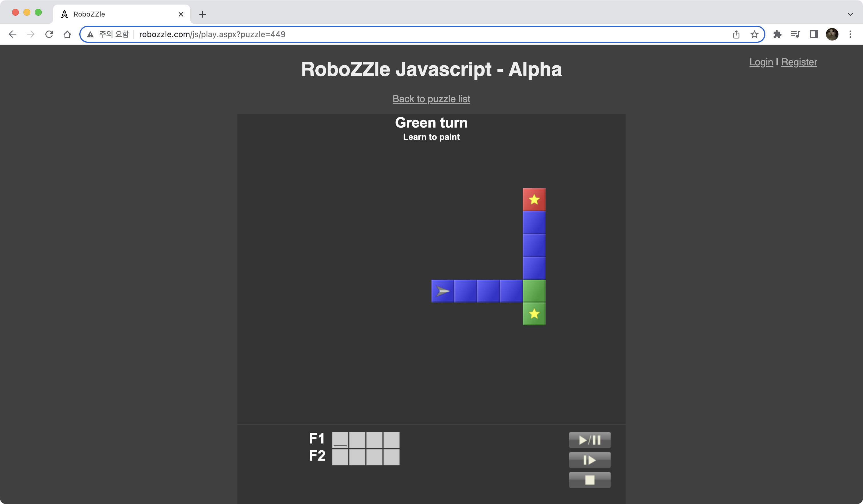Click the blue tile just below the red tile

534,223
